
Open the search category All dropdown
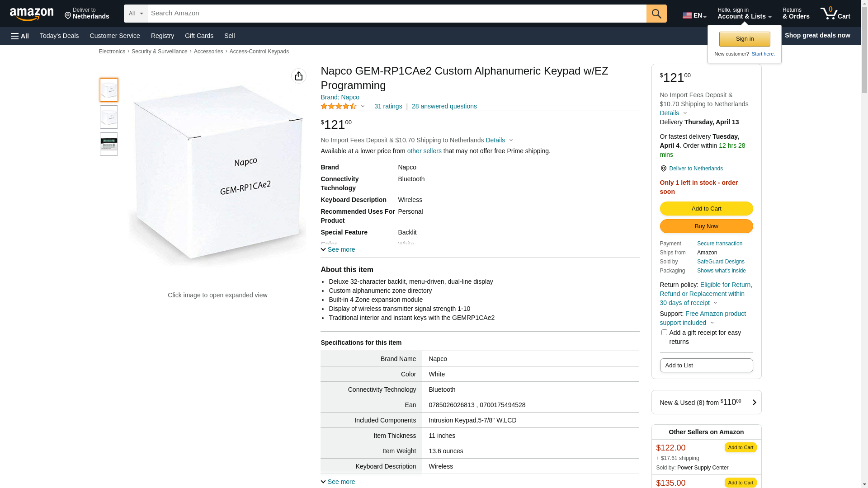(x=136, y=14)
